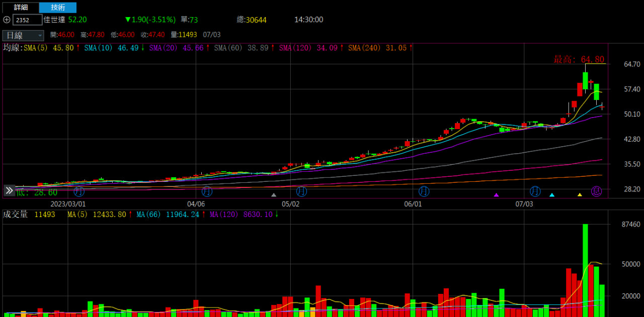Click the circled 月 marker near 2023/03/01

pos(79,191)
